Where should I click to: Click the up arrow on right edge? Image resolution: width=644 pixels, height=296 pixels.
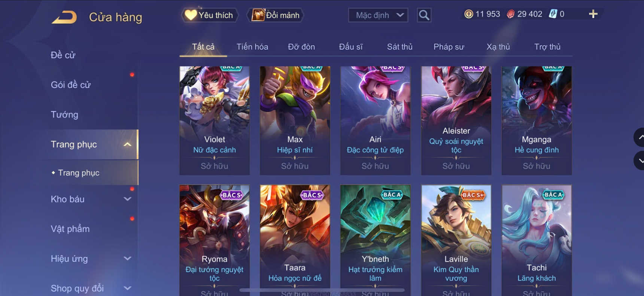(x=640, y=137)
